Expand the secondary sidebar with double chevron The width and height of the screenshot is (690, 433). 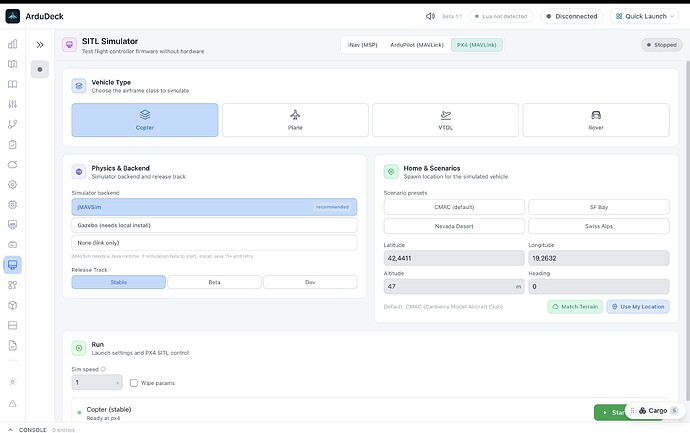coord(40,45)
